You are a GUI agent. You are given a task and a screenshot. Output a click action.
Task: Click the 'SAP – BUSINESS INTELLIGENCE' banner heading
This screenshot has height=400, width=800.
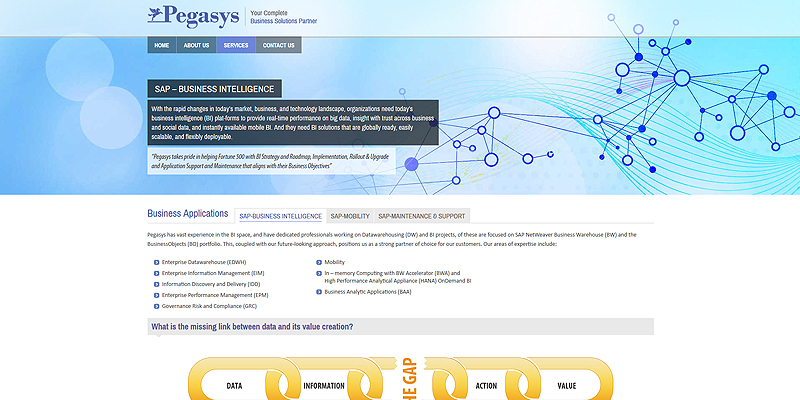point(214,89)
